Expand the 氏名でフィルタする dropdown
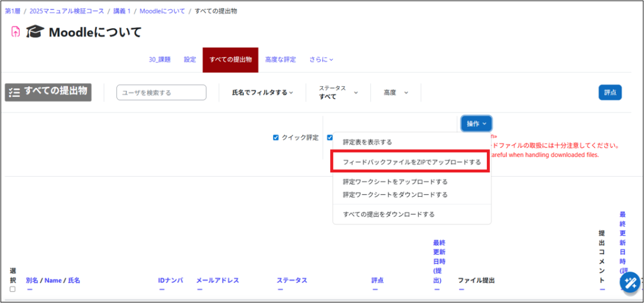Screen dimensions: 644x303 tap(263, 93)
